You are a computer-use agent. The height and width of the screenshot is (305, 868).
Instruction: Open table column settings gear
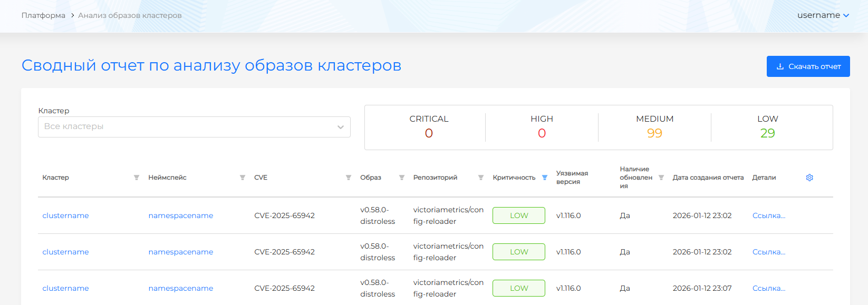pyautogui.click(x=809, y=178)
